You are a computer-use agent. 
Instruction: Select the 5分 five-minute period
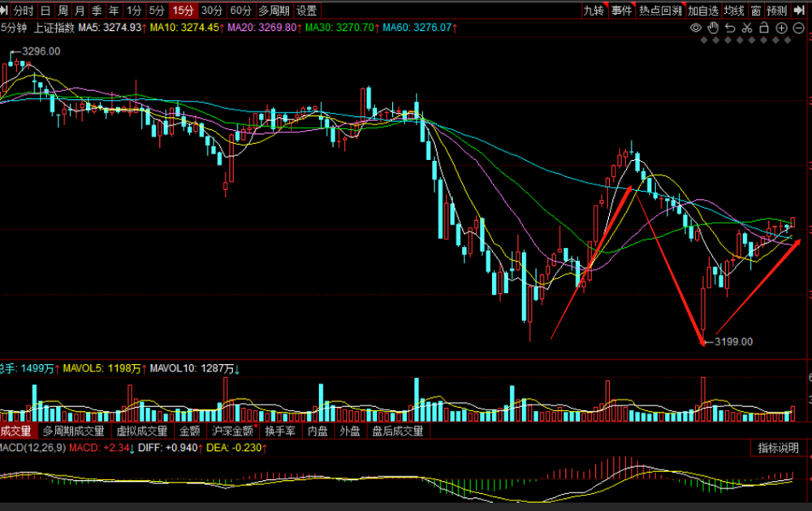[x=157, y=11]
